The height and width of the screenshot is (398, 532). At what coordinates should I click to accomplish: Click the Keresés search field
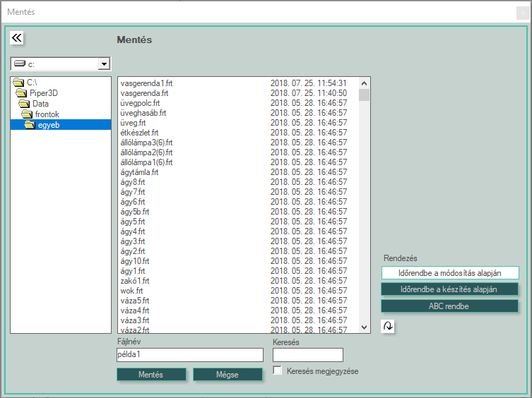coord(307,355)
